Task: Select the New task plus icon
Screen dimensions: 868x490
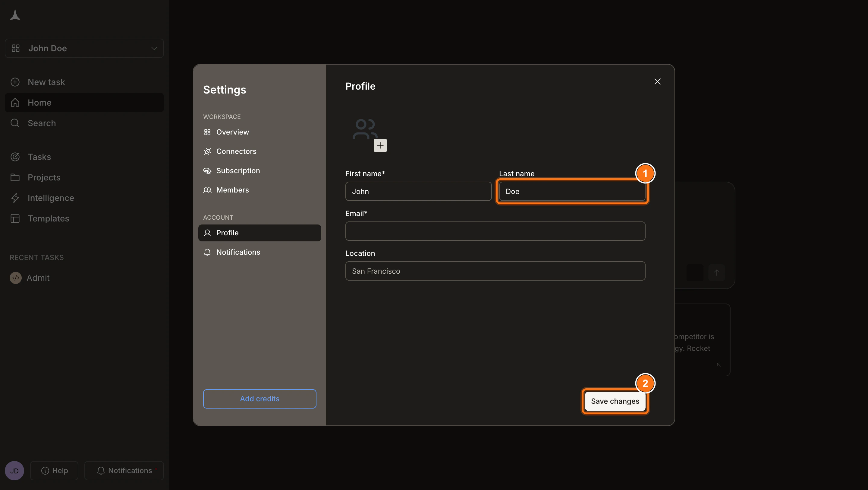Action: (15, 82)
